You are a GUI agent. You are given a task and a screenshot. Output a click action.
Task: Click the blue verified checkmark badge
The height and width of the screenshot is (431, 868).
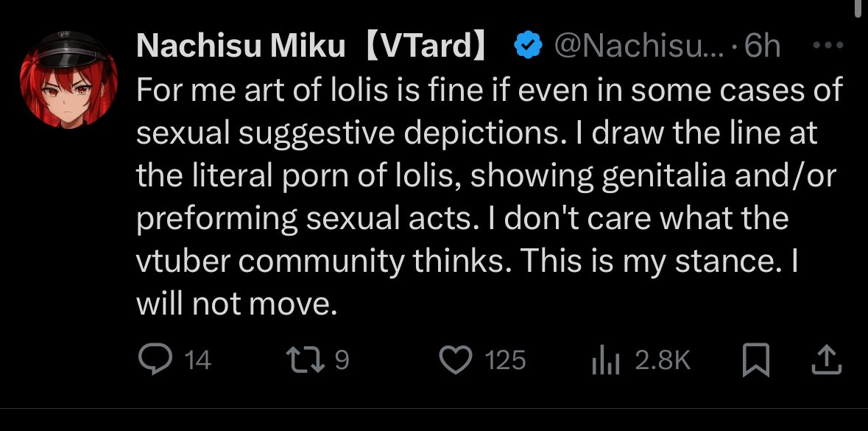[527, 46]
